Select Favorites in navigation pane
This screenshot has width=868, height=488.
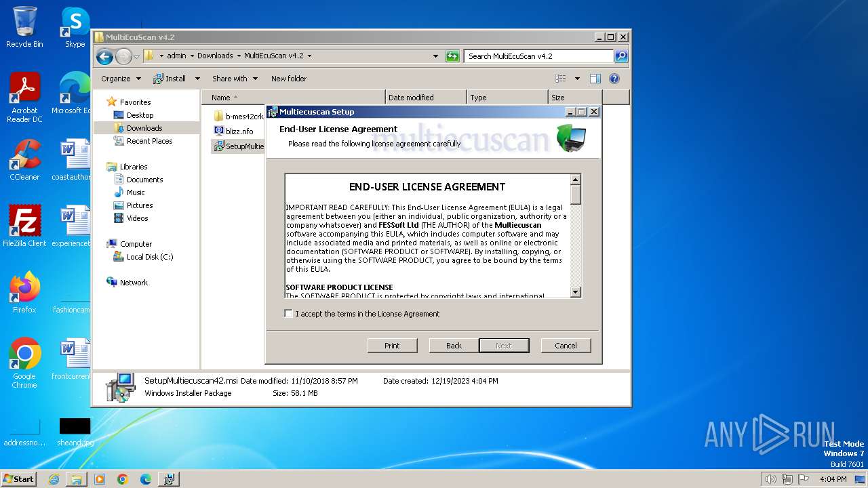tap(135, 102)
